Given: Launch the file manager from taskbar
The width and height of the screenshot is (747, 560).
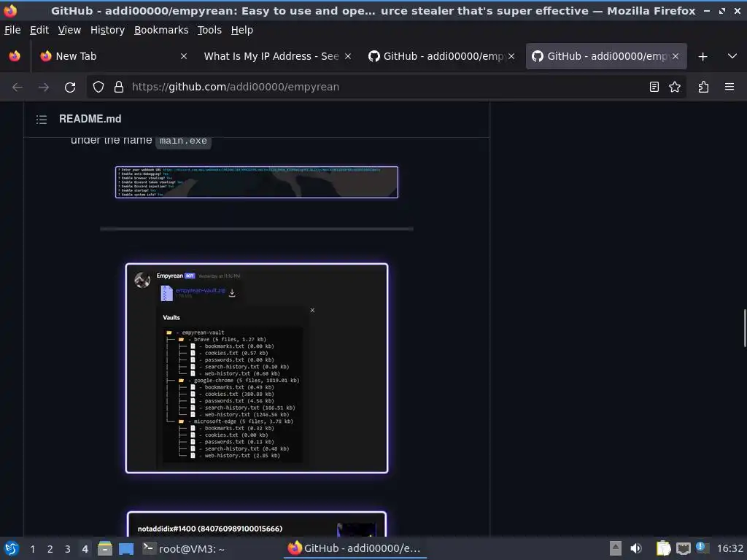Looking at the screenshot, I should tap(105, 548).
